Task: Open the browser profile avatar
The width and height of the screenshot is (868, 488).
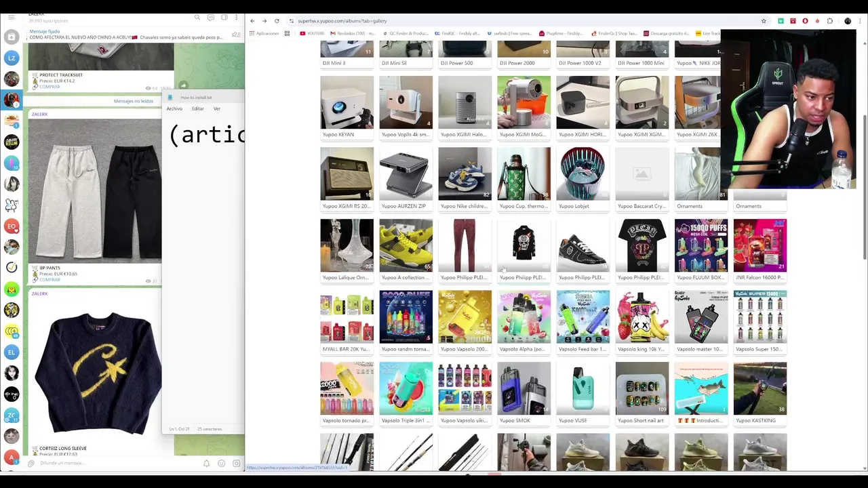Action: tap(848, 21)
